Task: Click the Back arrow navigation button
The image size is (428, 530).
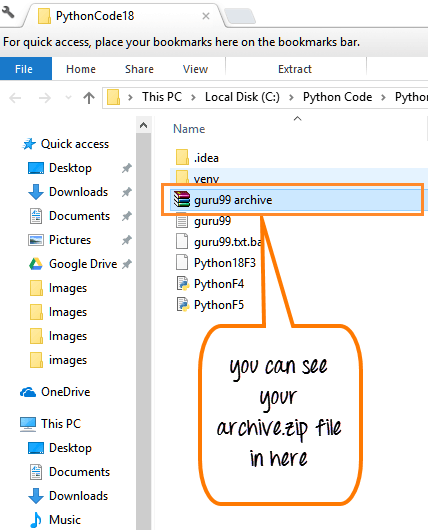Action: [x=15, y=98]
